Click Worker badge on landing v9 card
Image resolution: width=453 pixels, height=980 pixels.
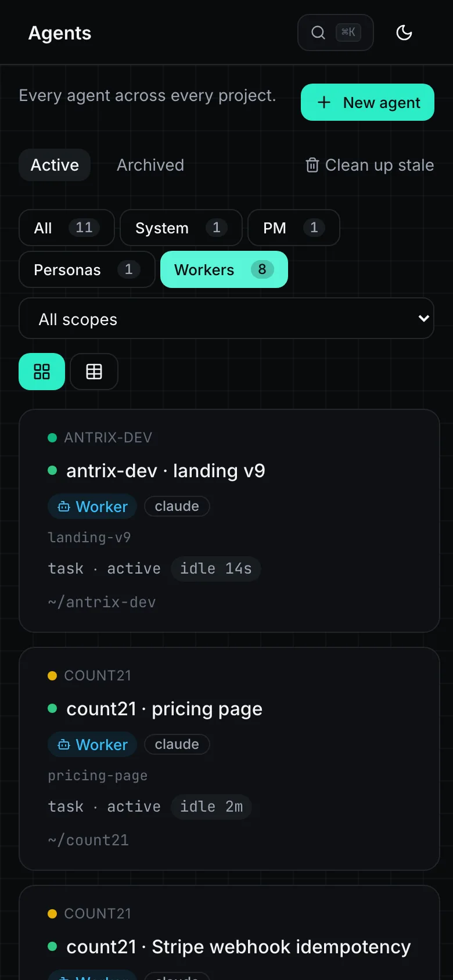click(x=92, y=506)
